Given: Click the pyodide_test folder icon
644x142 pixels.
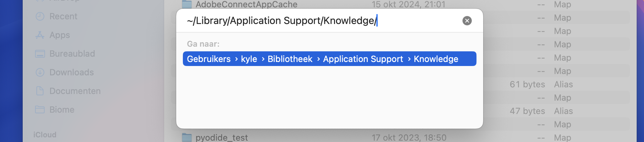Looking at the screenshot, I should tap(187, 137).
